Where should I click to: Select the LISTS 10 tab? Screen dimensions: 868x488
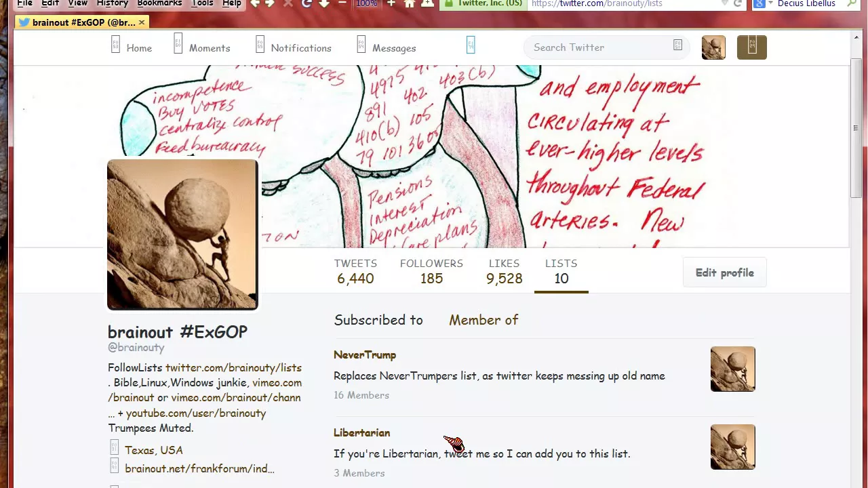pyautogui.click(x=561, y=271)
